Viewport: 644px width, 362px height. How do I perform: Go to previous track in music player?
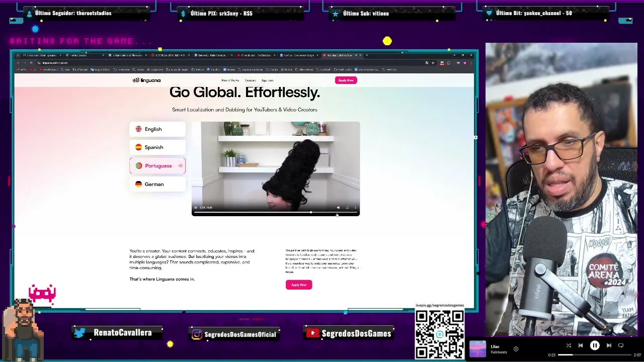581,345
